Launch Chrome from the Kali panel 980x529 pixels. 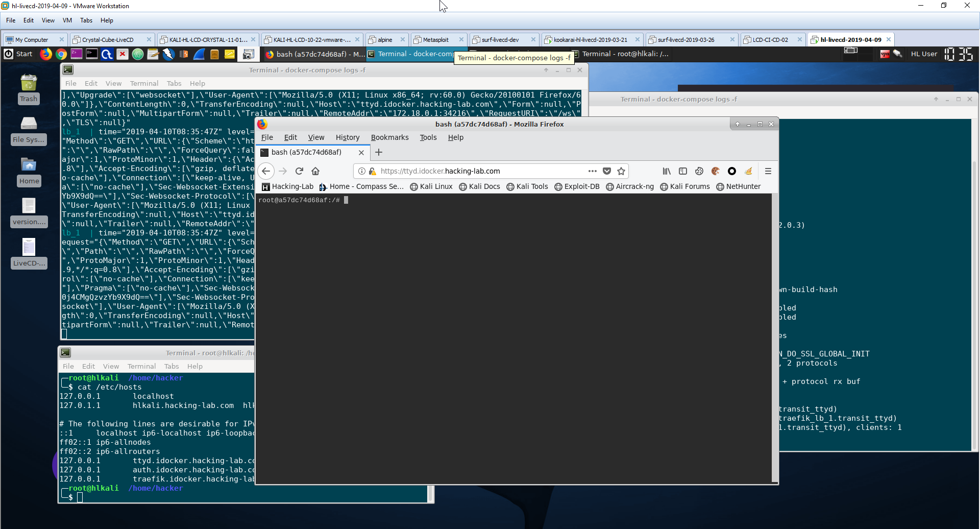tap(61, 54)
